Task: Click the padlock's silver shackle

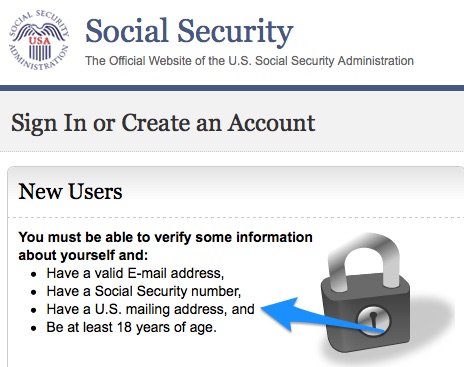Action: click(x=364, y=258)
